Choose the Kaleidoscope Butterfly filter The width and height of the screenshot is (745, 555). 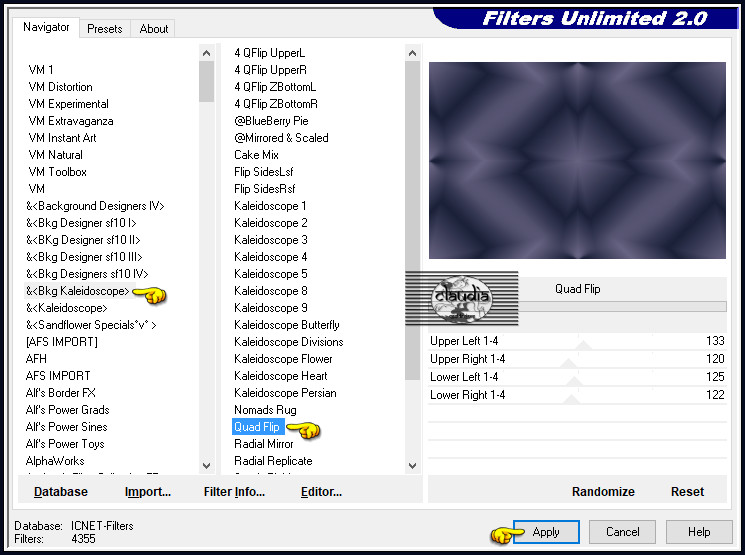pyautogui.click(x=287, y=325)
